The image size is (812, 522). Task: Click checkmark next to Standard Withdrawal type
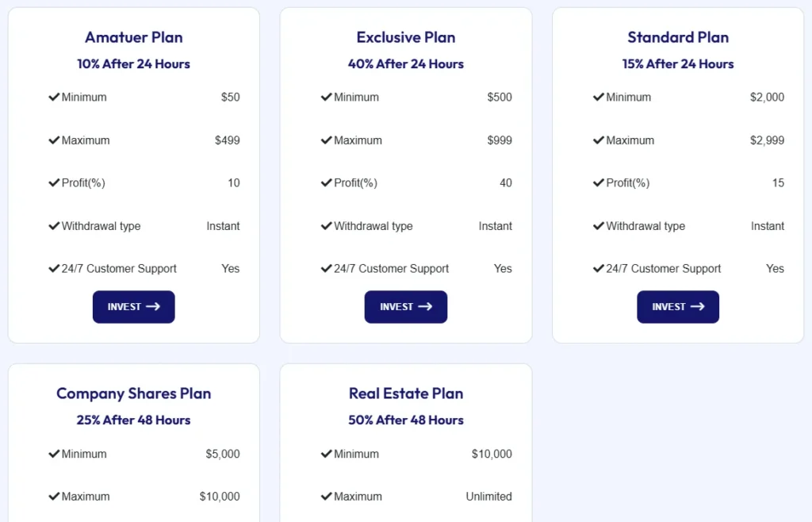(x=599, y=226)
